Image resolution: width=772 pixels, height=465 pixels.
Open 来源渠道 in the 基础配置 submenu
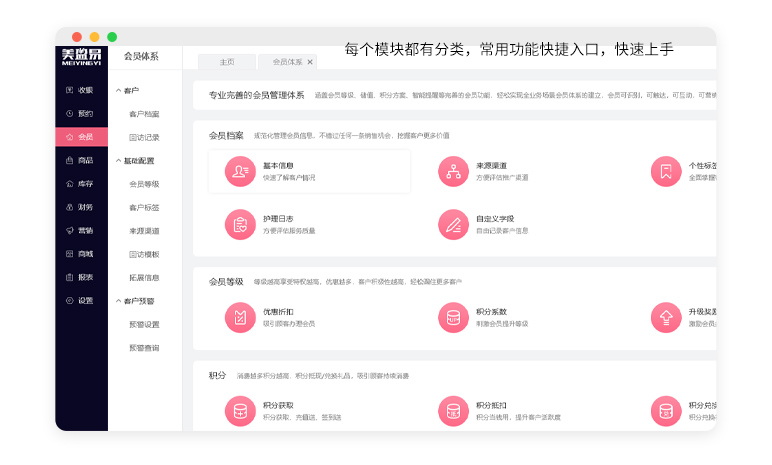tap(144, 231)
